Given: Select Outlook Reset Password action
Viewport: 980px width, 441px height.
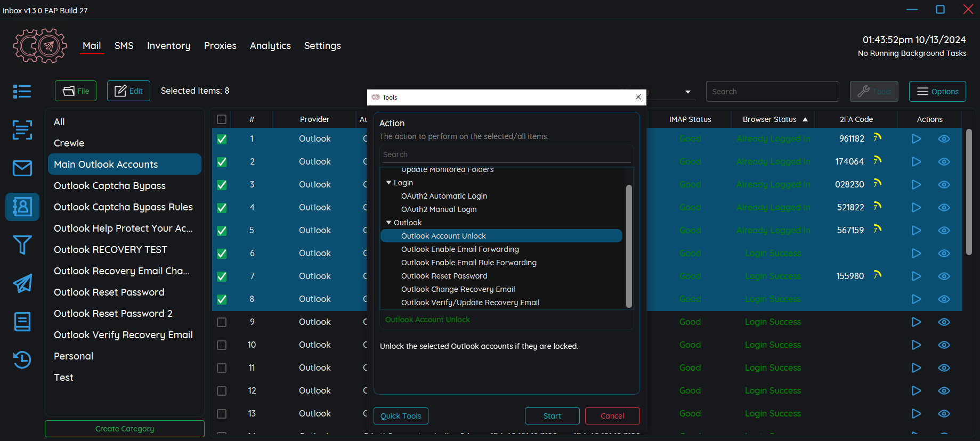Looking at the screenshot, I should pyautogui.click(x=444, y=276).
